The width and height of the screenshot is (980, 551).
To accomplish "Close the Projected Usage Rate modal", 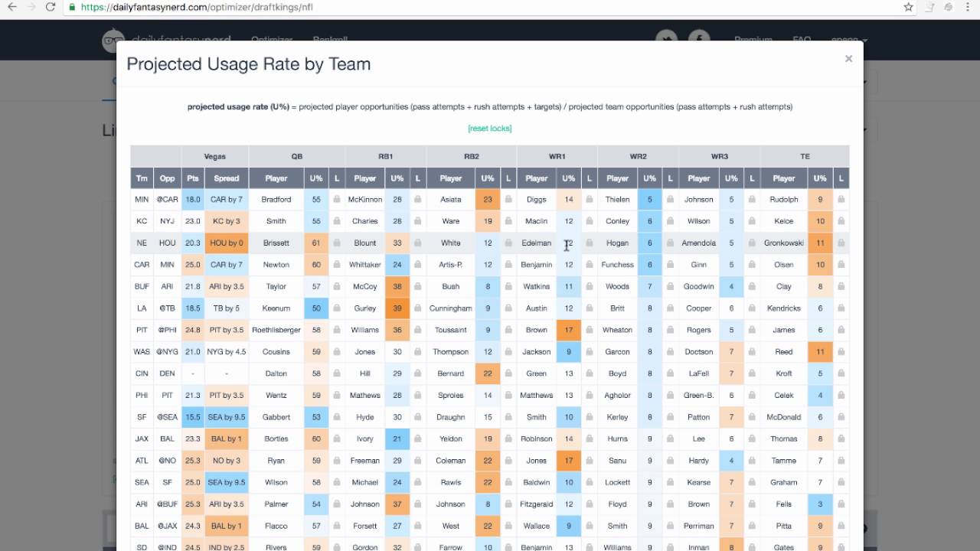I will pyautogui.click(x=848, y=59).
